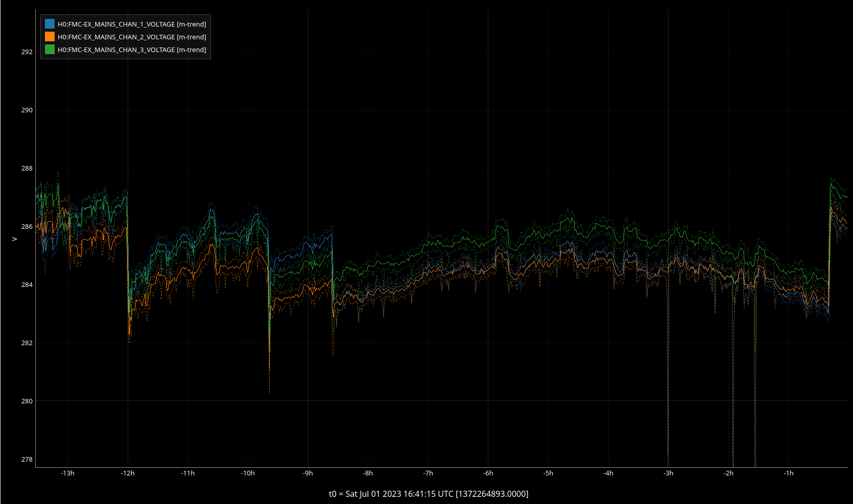853x504 pixels.
Task: Select the 284 y-axis tick label
Action: pos(27,285)
